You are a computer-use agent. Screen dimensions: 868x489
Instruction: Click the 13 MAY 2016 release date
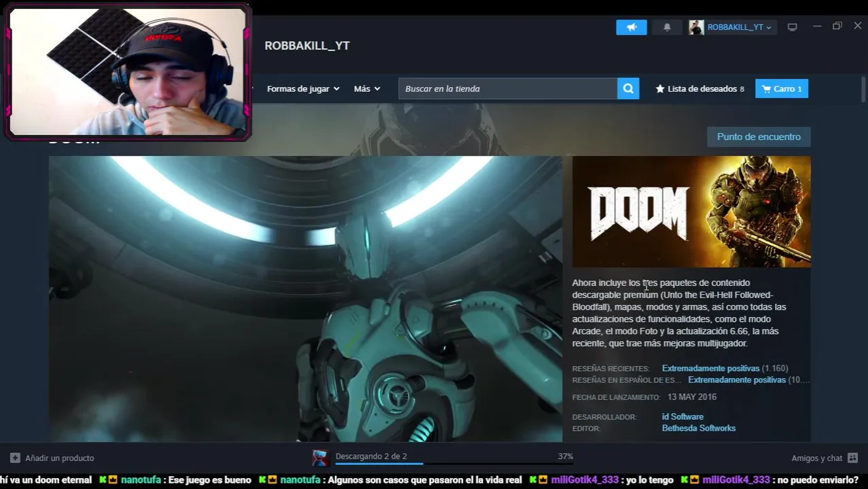point(692,397)
